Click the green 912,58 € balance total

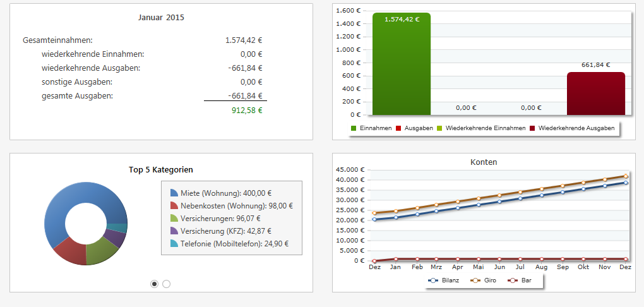tap(247, 110)
